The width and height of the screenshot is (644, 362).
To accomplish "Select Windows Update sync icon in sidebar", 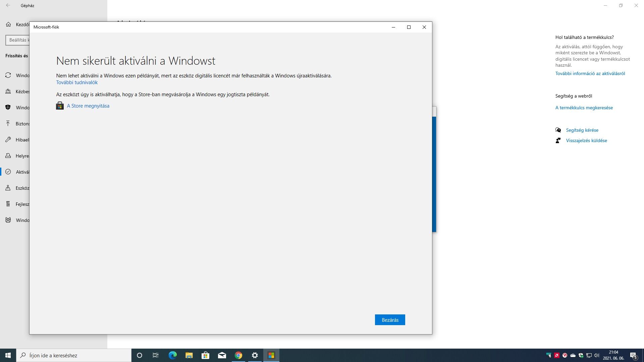I will tap(8, 75).
